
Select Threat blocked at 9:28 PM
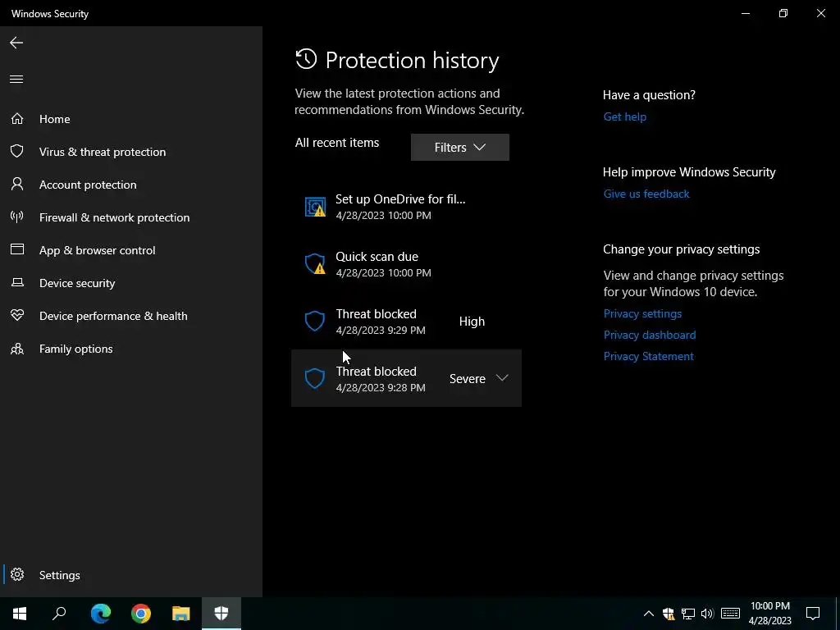(406, 378)
